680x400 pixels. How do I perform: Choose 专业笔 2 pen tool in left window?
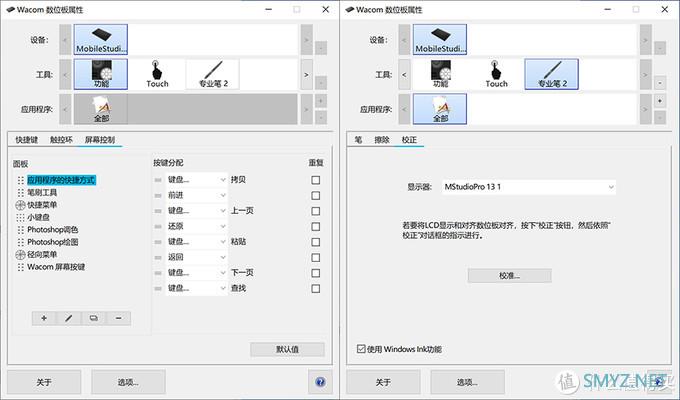(213, 74)
